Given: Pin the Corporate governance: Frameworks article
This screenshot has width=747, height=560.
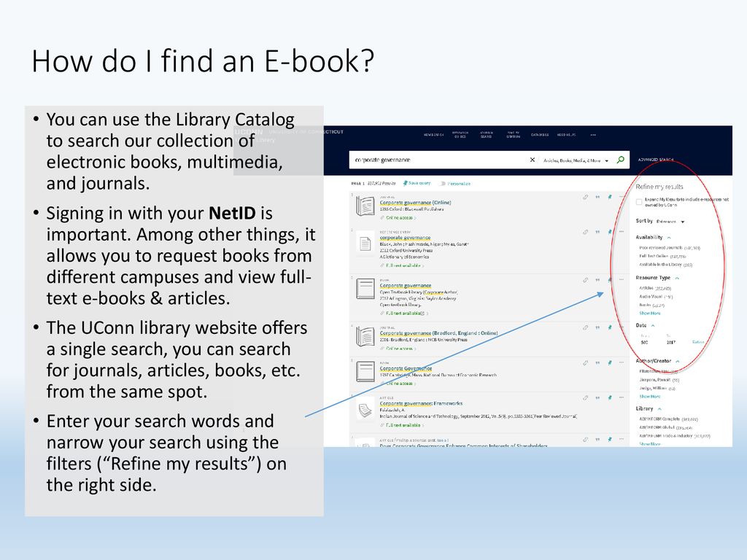Looking at the screenshot, I should pos(609,397).
